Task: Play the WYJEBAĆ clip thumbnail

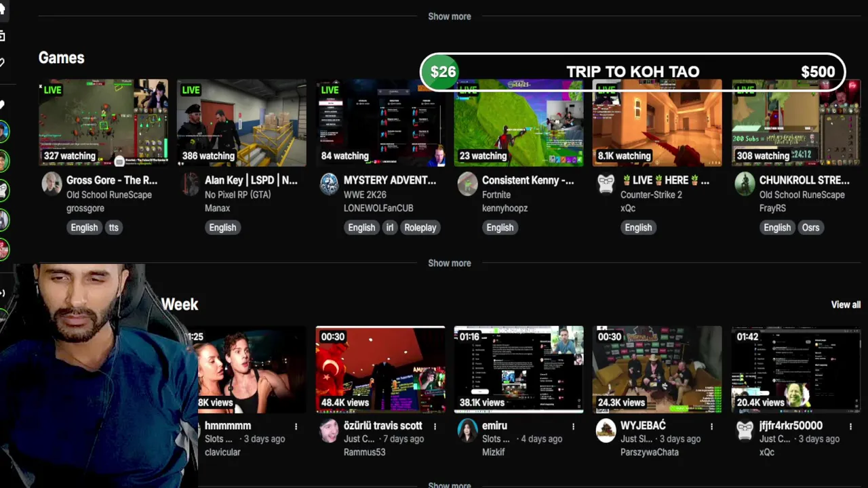Action: [x=657, y=369]
